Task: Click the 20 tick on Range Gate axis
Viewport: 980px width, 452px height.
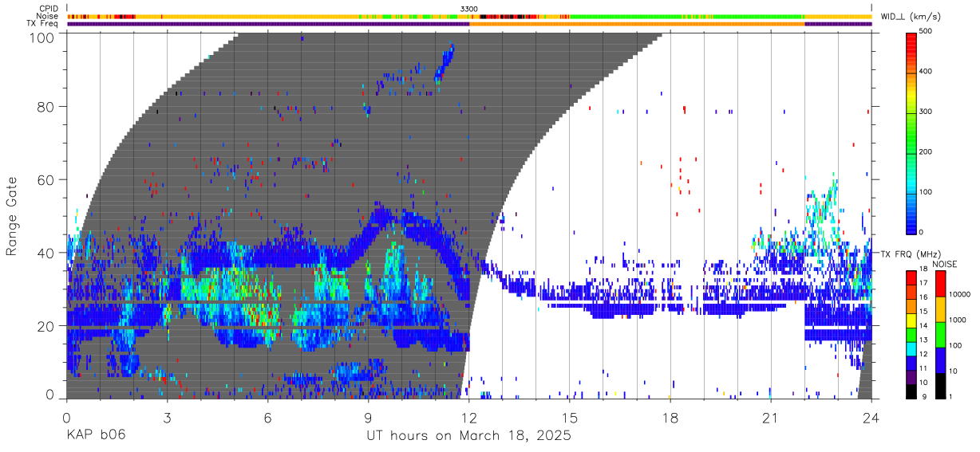Action: (x=46, y=326)
